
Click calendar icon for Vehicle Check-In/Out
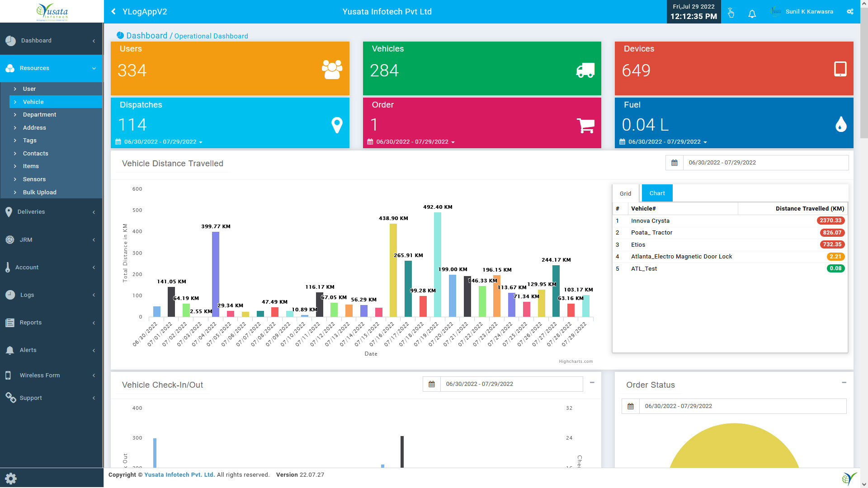(431, 384)
